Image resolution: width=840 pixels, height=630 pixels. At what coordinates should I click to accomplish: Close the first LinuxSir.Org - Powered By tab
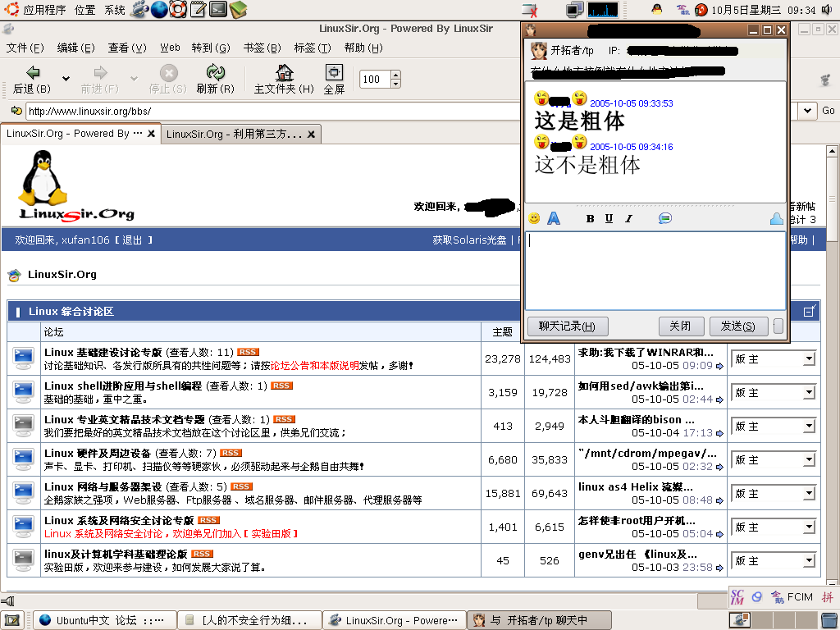152,134
